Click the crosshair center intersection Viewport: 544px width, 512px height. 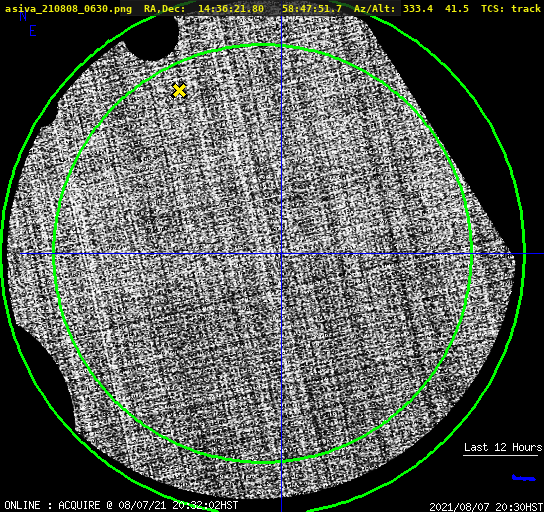(281, 254)
